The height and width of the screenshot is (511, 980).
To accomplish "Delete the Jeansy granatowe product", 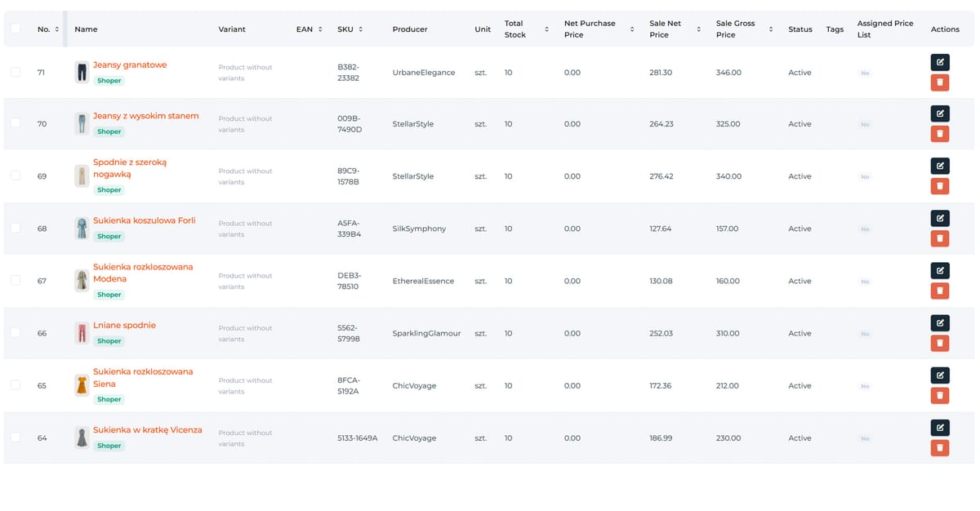I will [x=940, y=82].
